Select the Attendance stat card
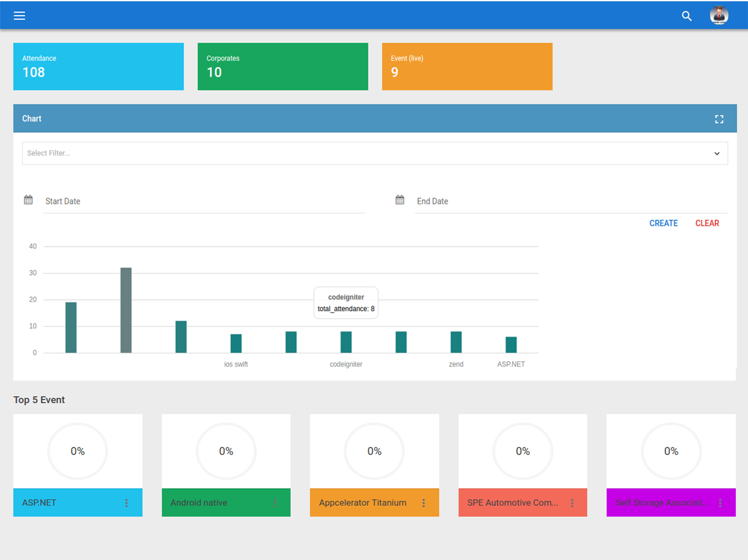The width and height of the screenshot is (748, 560). tap(99, 67)
